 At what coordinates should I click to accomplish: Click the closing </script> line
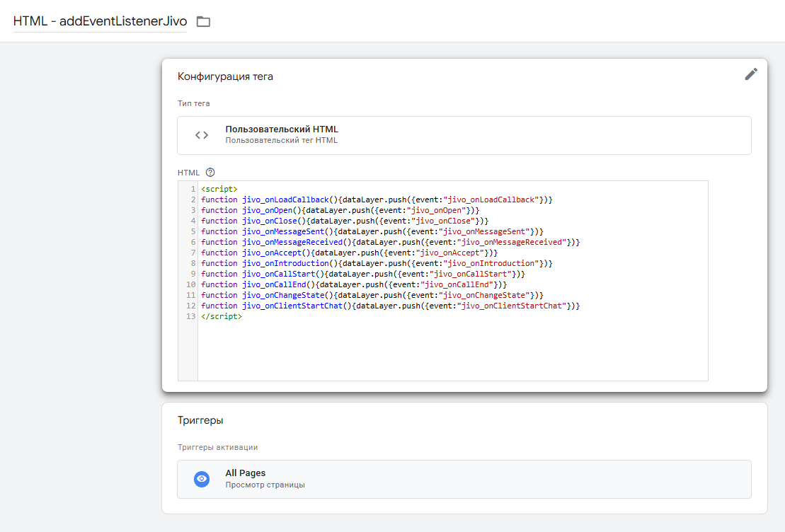[222, 316]
